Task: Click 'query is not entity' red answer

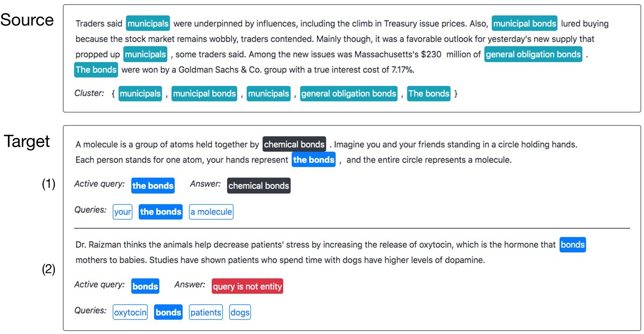Action: pyautogui.click(x=247, y=286)
